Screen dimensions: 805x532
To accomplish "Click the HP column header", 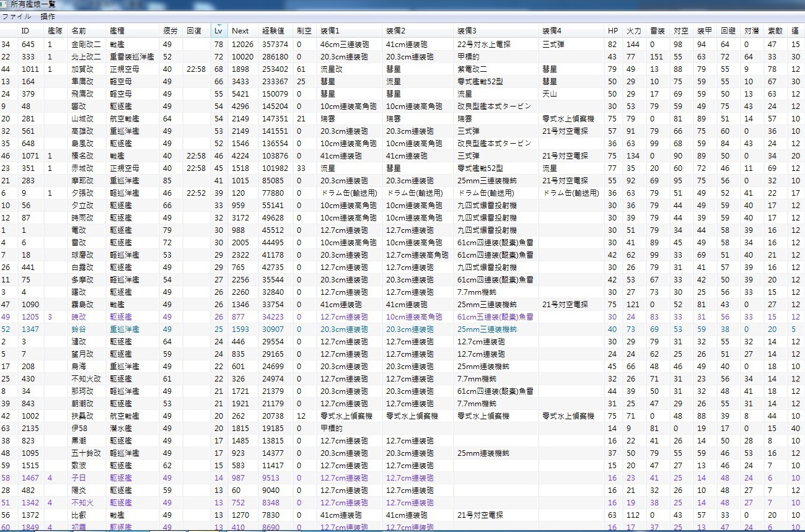I will [x=613, y=31].
